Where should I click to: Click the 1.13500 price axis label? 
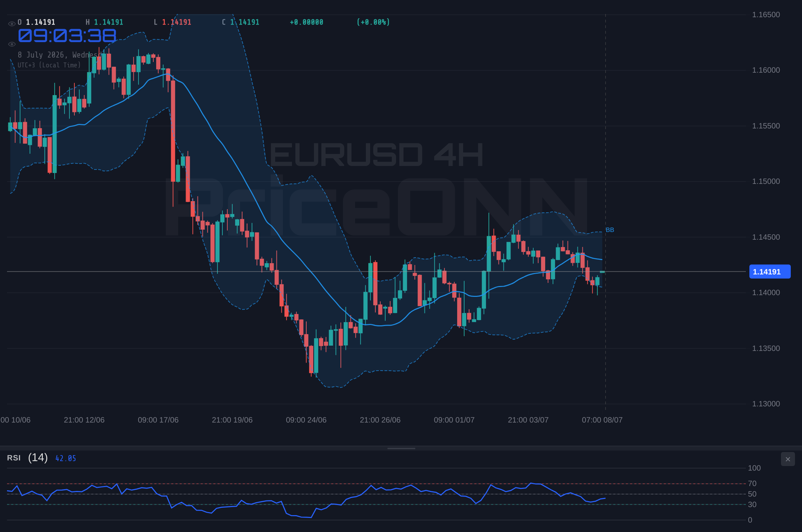[x=766, y=348]
